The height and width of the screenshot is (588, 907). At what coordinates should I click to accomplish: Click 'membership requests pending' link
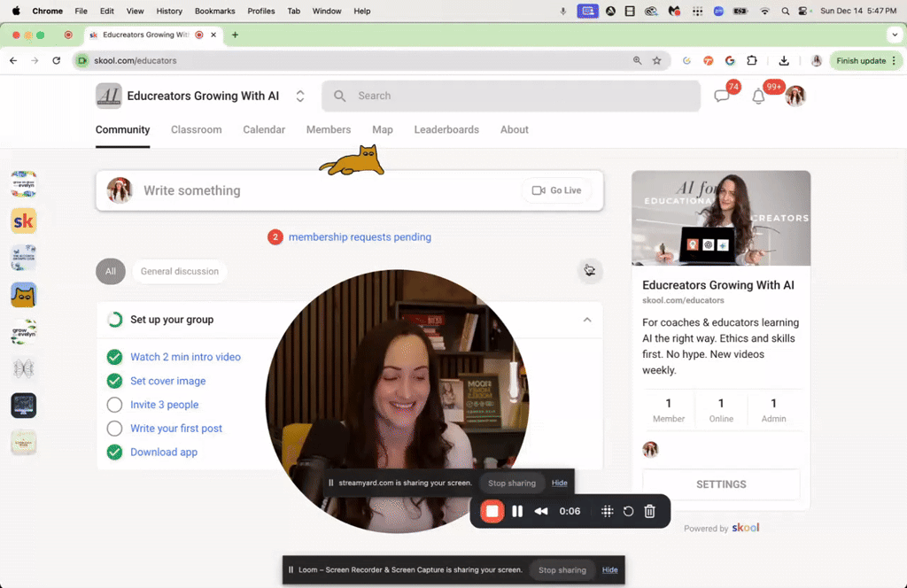pos(360,237)
